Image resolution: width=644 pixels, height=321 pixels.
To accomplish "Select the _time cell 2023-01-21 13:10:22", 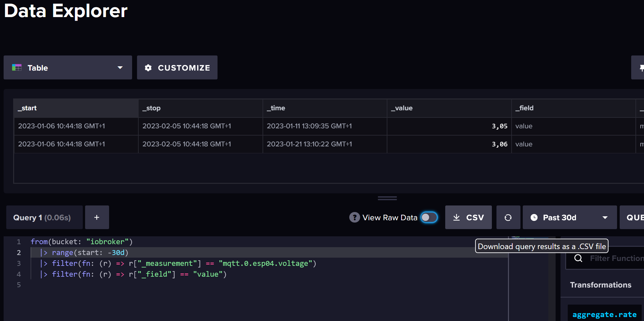I will (325, 144).
